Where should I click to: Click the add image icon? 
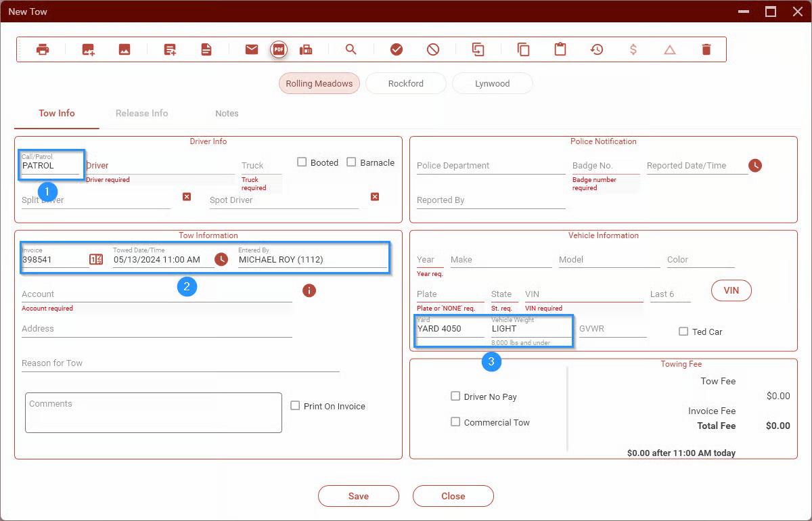tap(88, 49)
